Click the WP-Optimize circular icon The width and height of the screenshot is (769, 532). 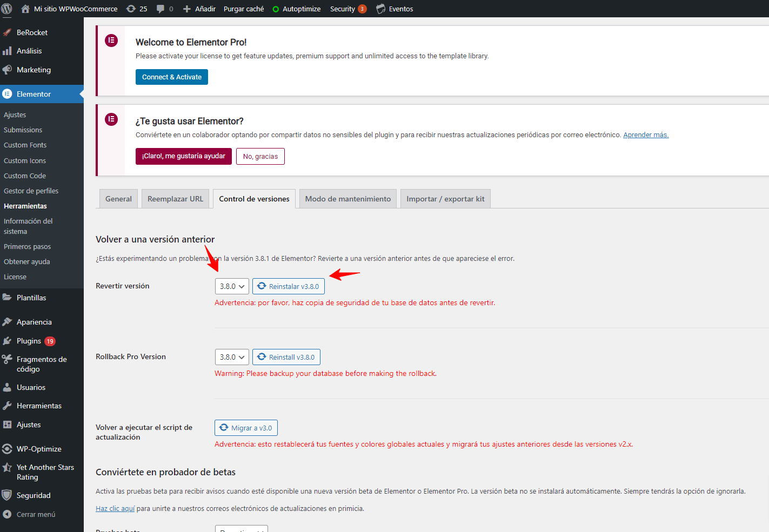7,449
